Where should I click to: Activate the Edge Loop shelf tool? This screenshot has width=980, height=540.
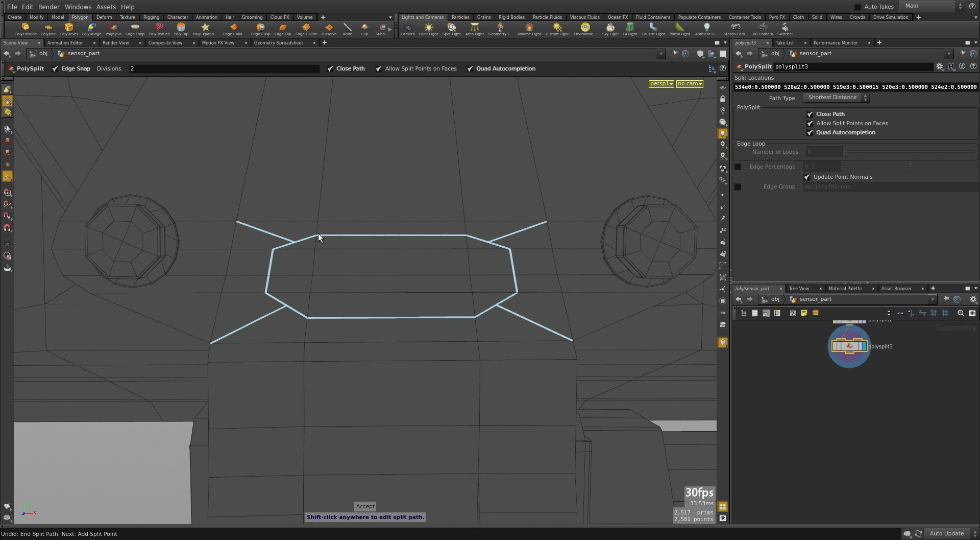click(135, 29)
